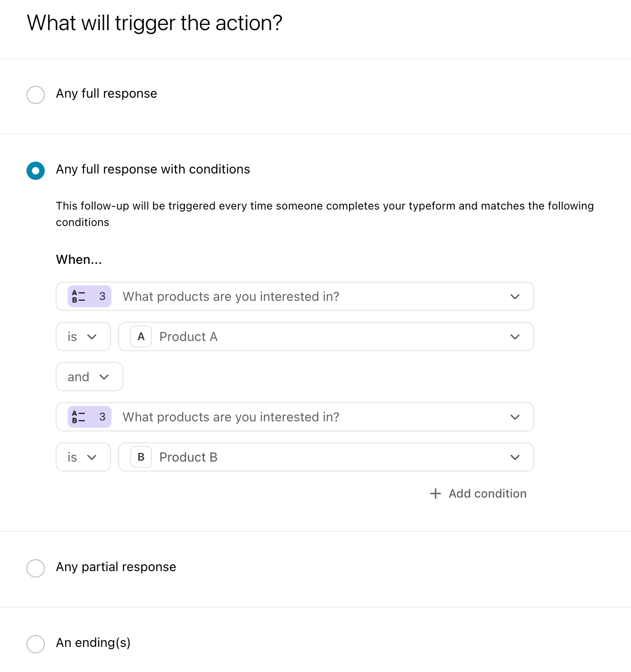Click the multiple-choice question icon in first condition

tap(79, 296)
